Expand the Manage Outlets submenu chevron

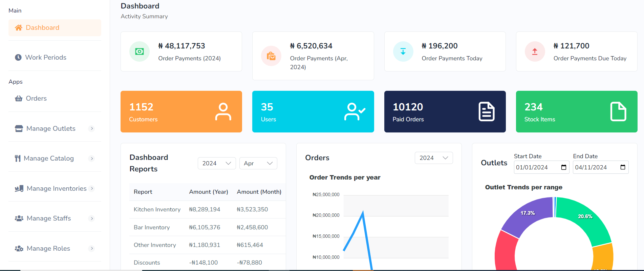click(x=91, y=129)
